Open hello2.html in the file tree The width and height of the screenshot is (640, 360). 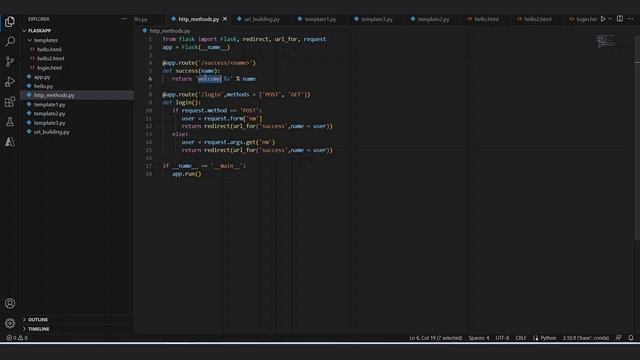coord(51,58)
